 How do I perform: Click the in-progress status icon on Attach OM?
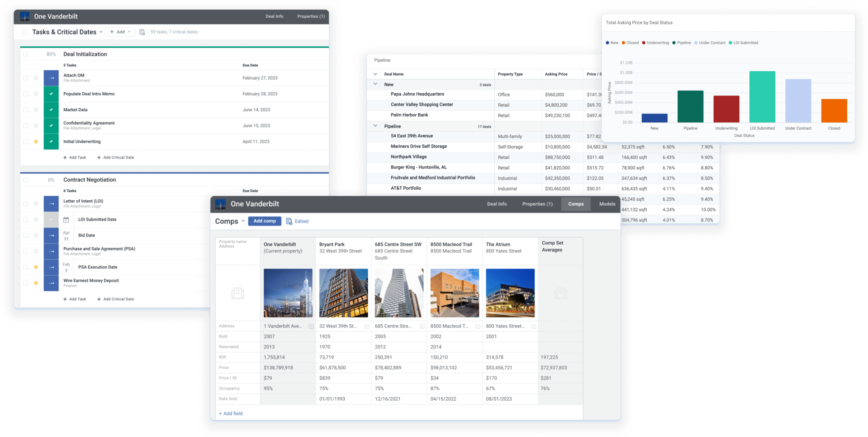point(51,77)
